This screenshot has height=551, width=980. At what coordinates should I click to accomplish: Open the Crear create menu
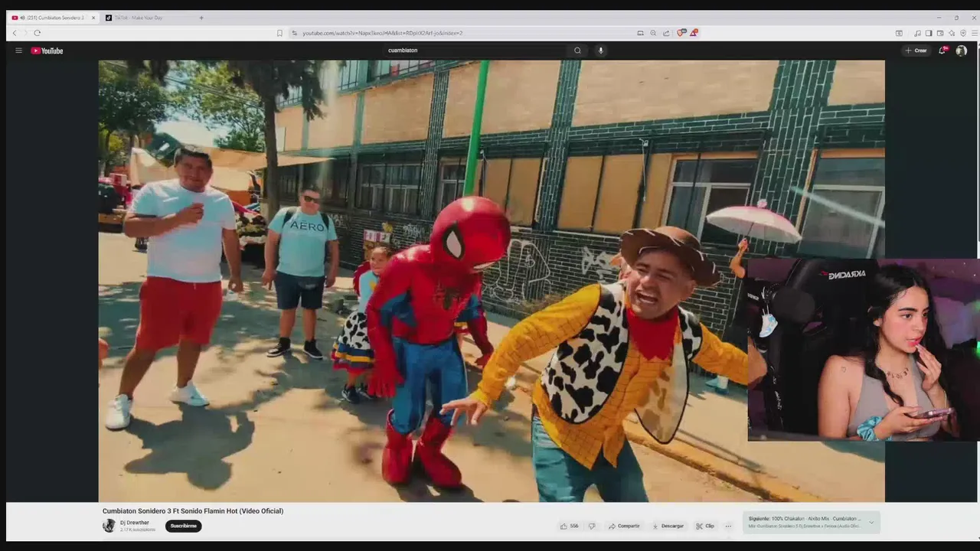point(916,51)
